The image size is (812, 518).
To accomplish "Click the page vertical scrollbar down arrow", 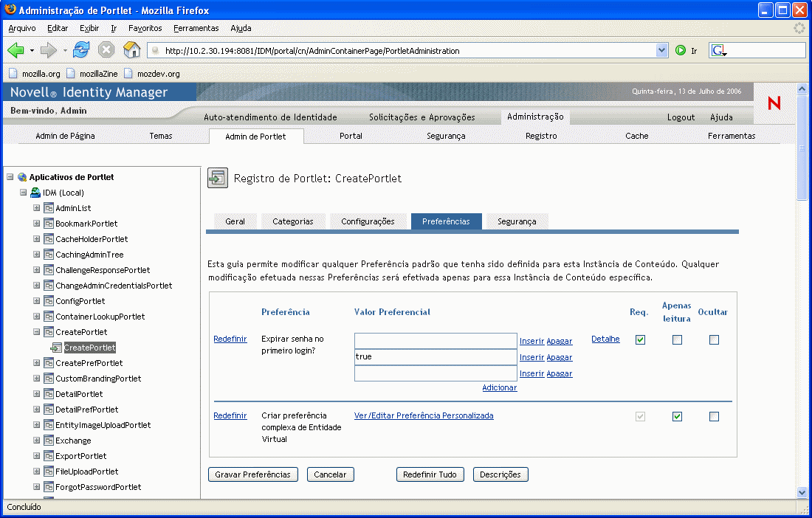I will point(802,493).
